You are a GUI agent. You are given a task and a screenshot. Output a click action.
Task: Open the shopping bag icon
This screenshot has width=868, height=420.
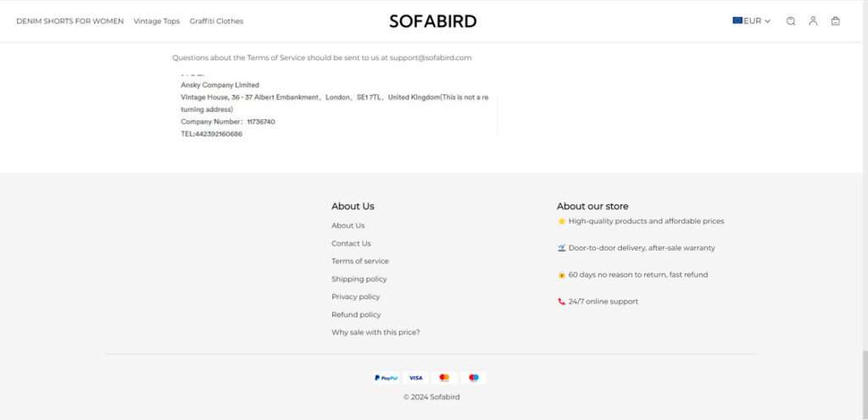coord(836,21)
